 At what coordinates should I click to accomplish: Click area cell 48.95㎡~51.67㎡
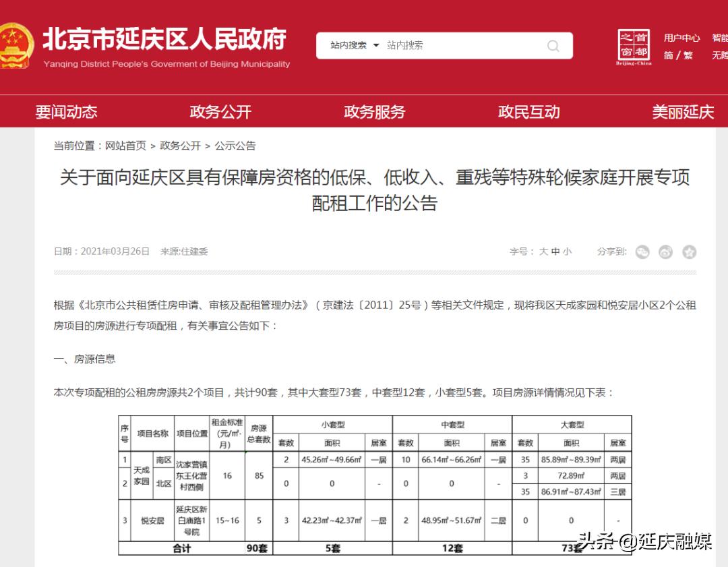[451, 520]
